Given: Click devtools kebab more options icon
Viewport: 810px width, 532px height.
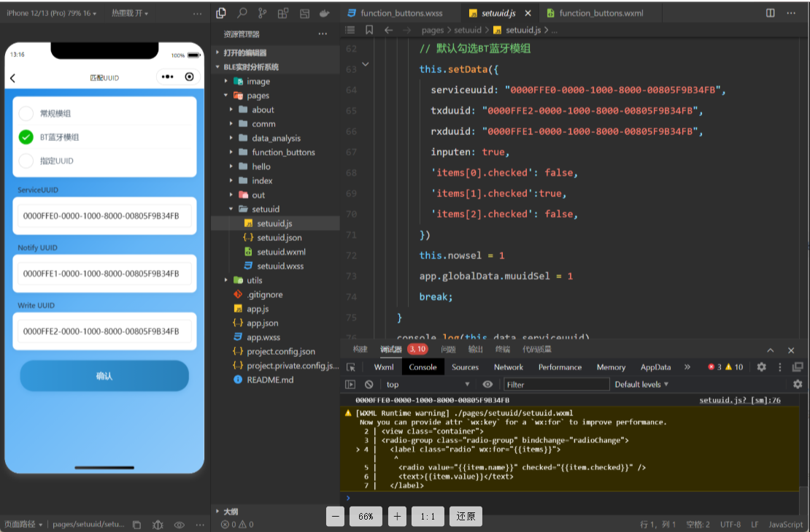Looking at the screenshot, I should [780, 367].
